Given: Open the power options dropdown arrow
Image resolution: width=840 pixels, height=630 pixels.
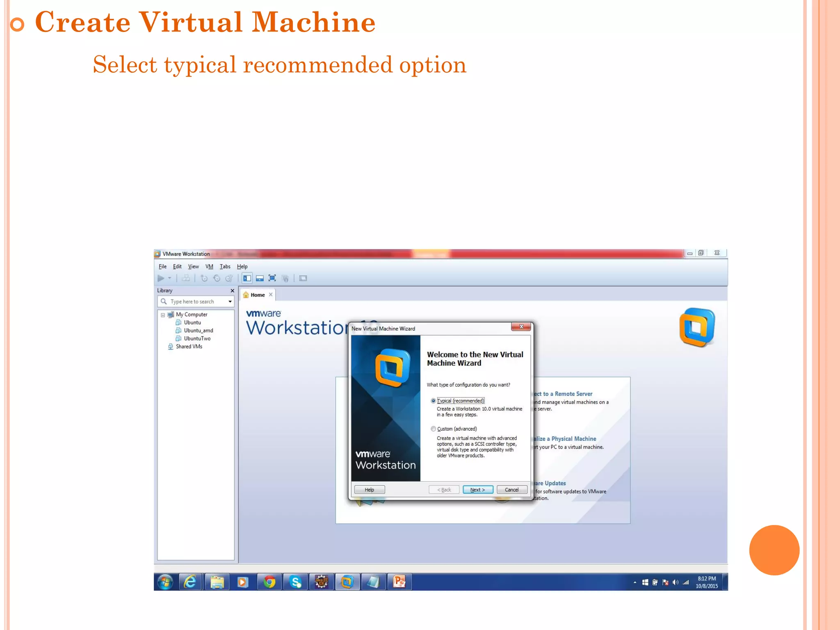Looking at the screenshot, I should pyautogui.click(x=170, y=278).
